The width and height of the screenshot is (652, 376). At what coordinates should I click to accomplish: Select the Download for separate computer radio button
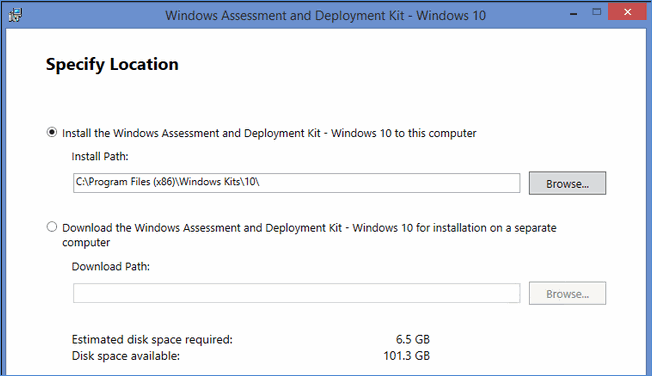(52, 227)
